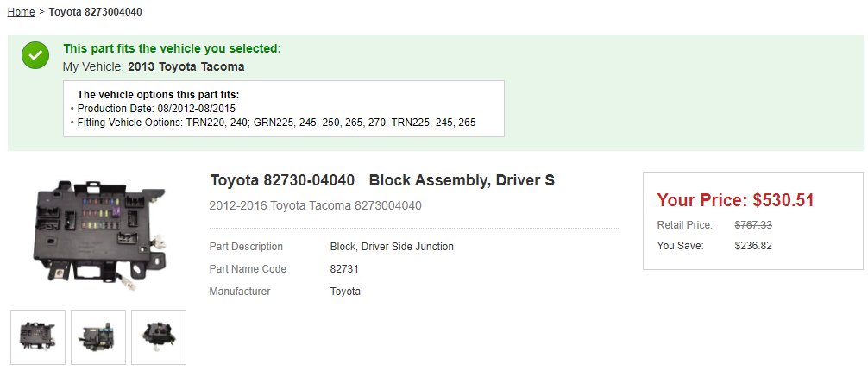
Task: Click the Part Description label
Action: tap(246, 247)
